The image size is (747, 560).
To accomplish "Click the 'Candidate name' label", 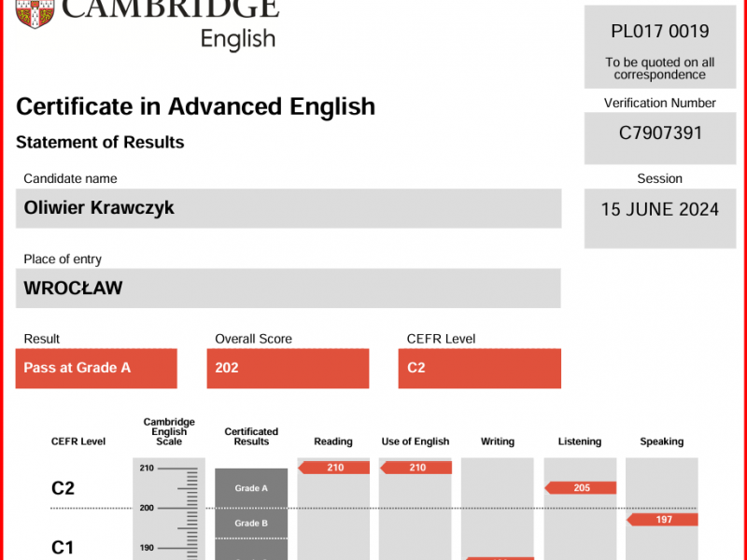I will tap(71, 178).
